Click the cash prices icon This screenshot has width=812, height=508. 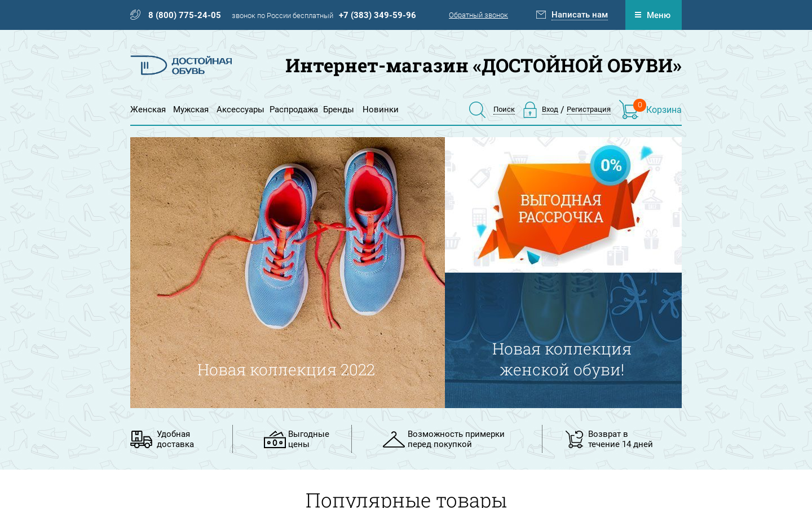[275, 440]
